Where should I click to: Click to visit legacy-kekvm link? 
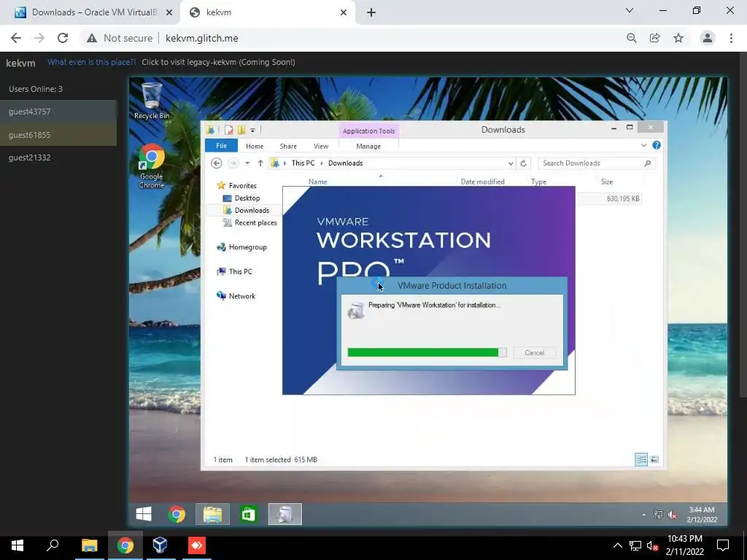click(x=218, y=63)
